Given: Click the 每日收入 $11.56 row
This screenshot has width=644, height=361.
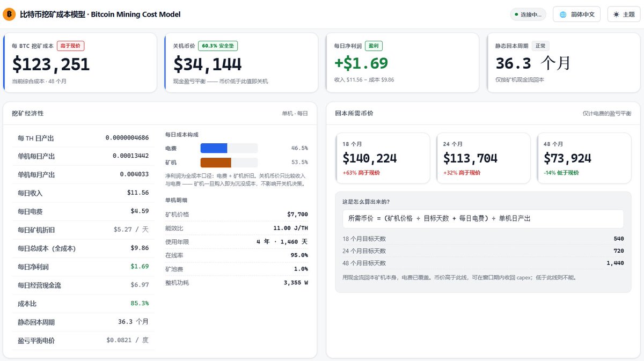Looking at the screenshot, I should tap(83, 193).
